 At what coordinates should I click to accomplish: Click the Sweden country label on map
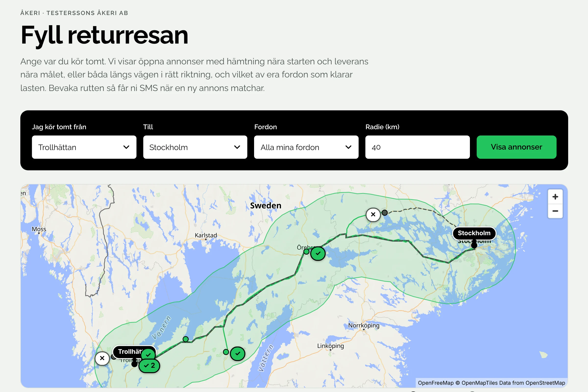point(266,206)
